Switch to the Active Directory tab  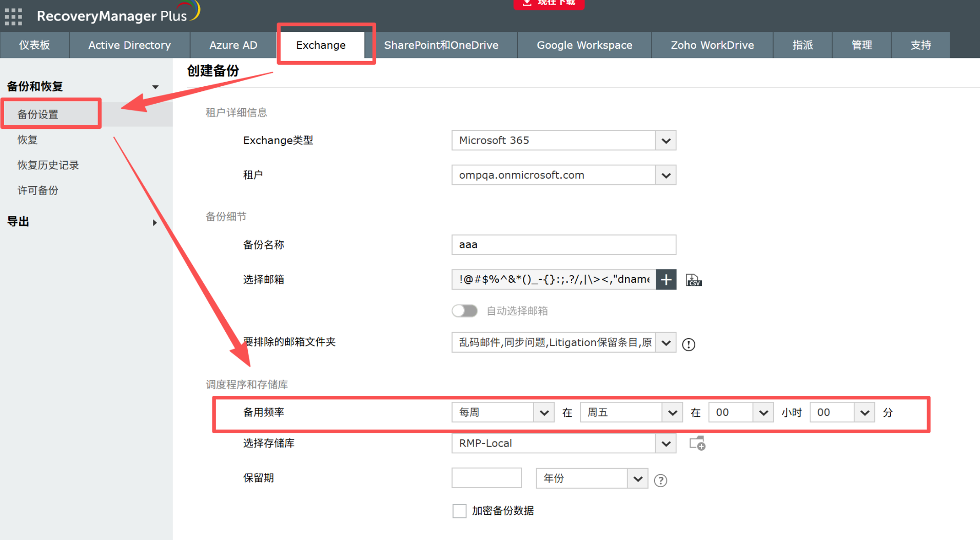tap(129, 45)
